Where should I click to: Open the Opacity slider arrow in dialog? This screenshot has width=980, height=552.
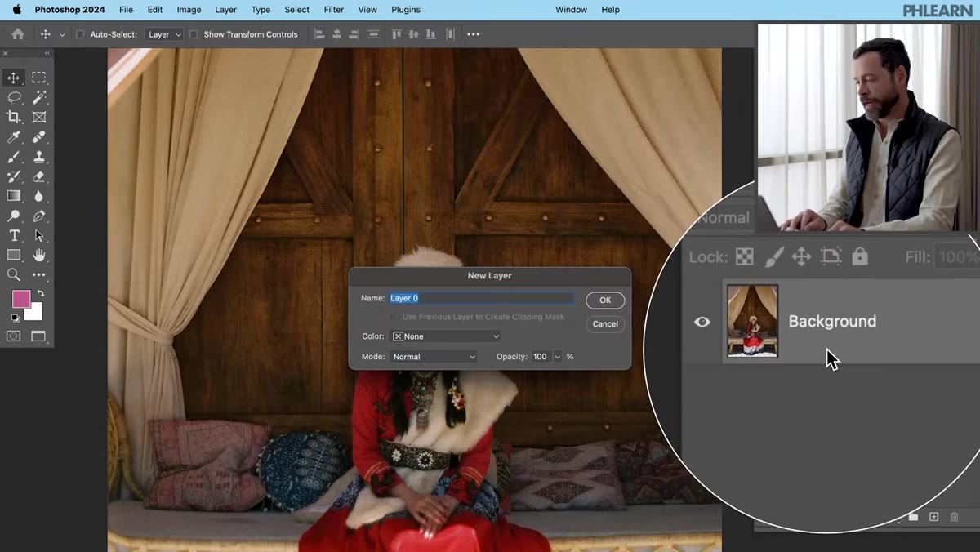[558, 357]
